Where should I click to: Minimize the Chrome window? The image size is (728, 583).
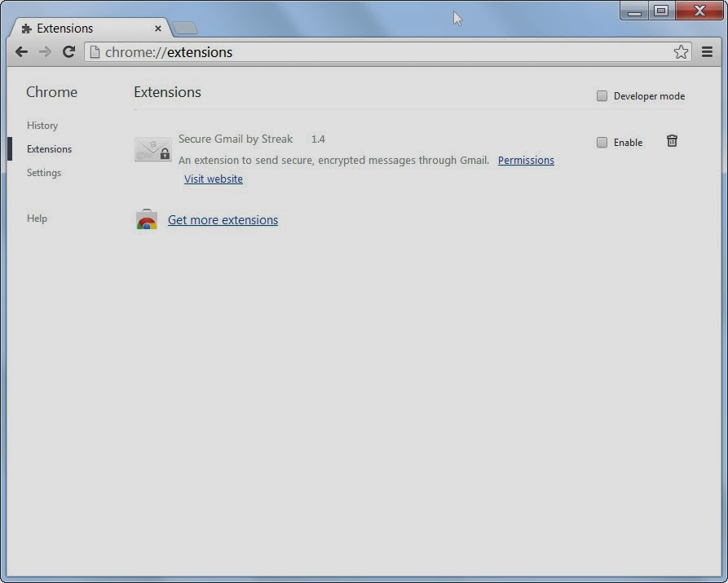point(634,11)
